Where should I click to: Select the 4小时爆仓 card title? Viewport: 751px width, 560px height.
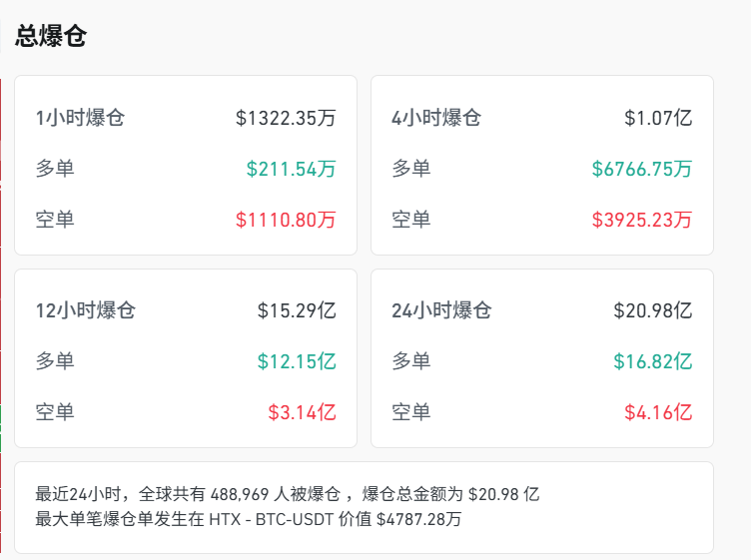pos(436,118)
